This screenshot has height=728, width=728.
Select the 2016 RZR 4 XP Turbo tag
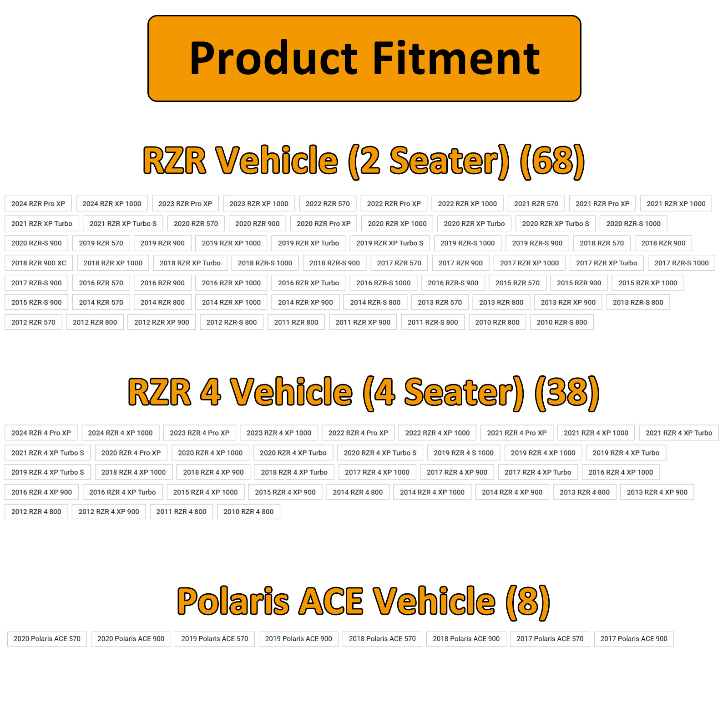click(x=122, y=492)
